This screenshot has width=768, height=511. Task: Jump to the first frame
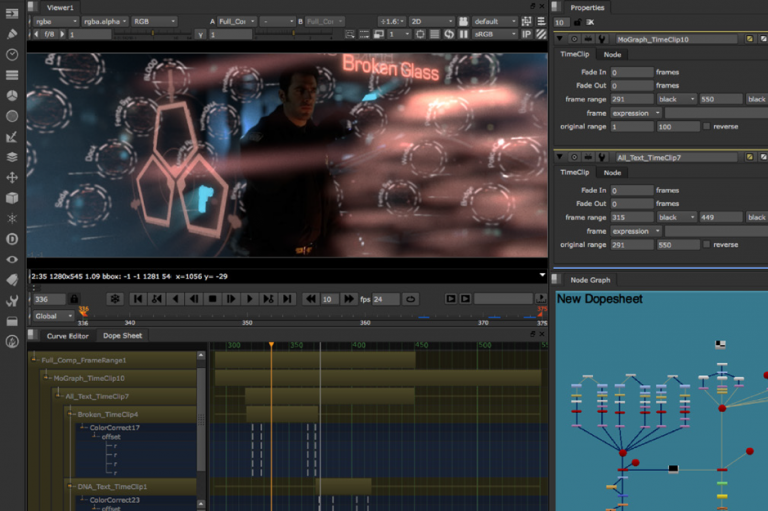(136, 299)
